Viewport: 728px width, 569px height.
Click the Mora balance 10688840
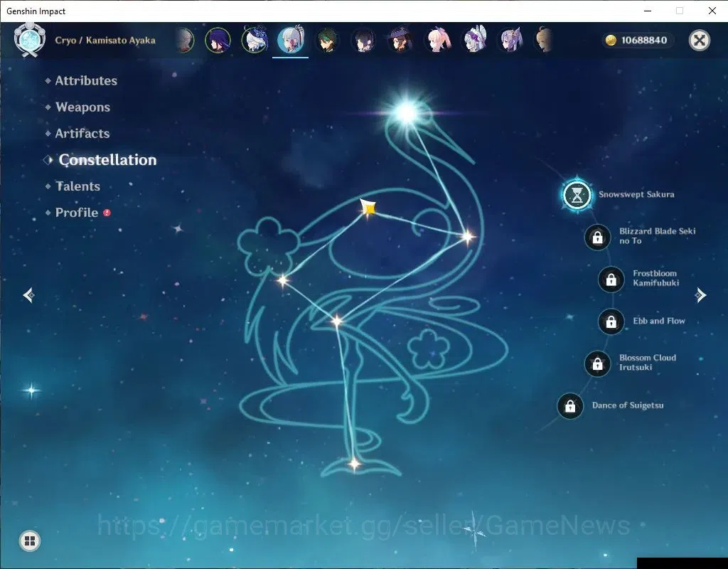[644, 41]
